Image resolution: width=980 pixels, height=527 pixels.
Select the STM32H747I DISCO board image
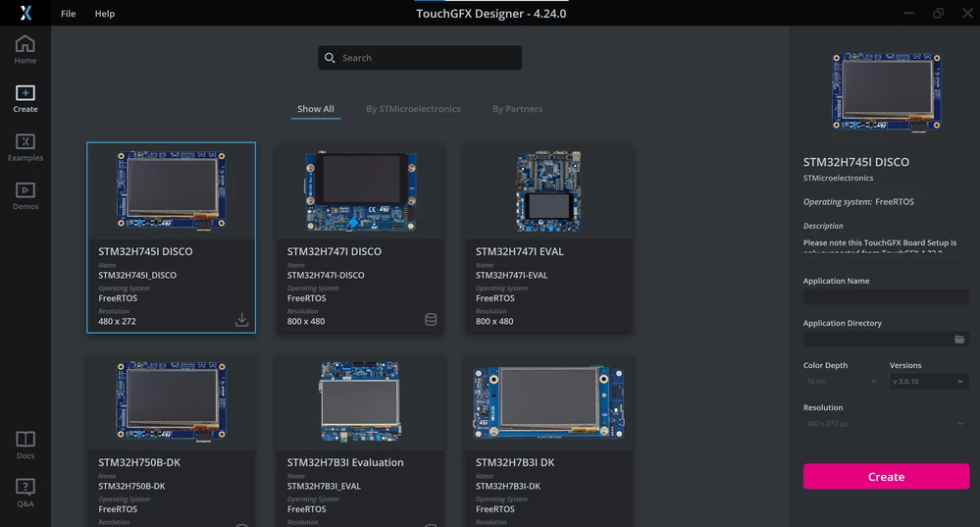tap(361, 190)
